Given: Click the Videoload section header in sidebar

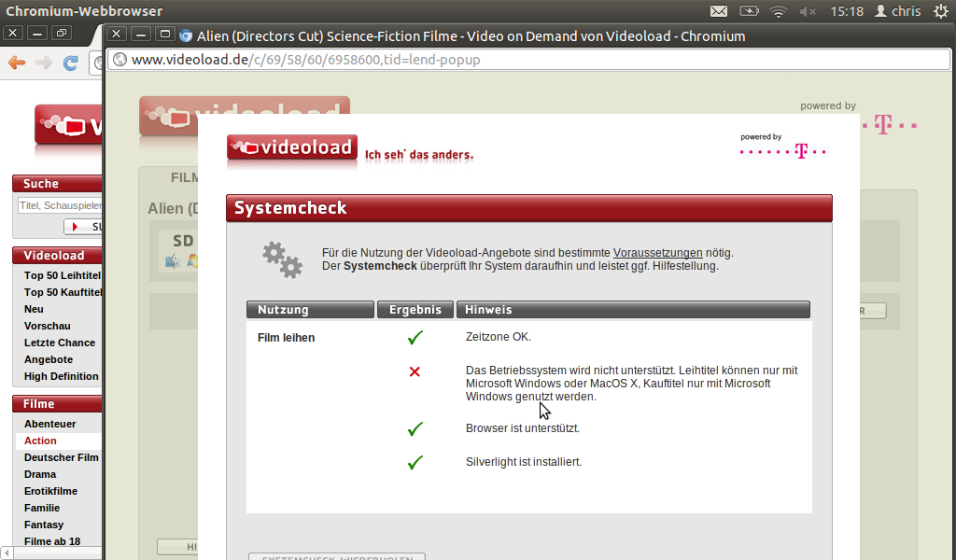Looking at the screenshot, I should tap(57, 256).
